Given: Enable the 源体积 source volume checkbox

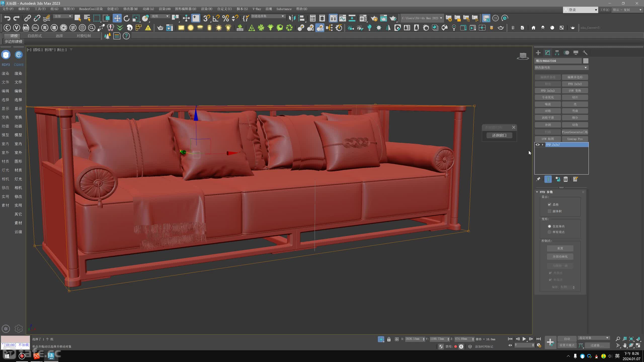Looking at the screenshot, I should coord(550,211).
